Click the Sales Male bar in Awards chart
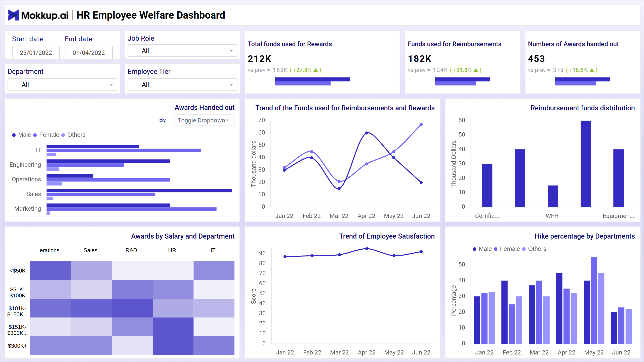The image size is (644, 362). click(139, 191)
